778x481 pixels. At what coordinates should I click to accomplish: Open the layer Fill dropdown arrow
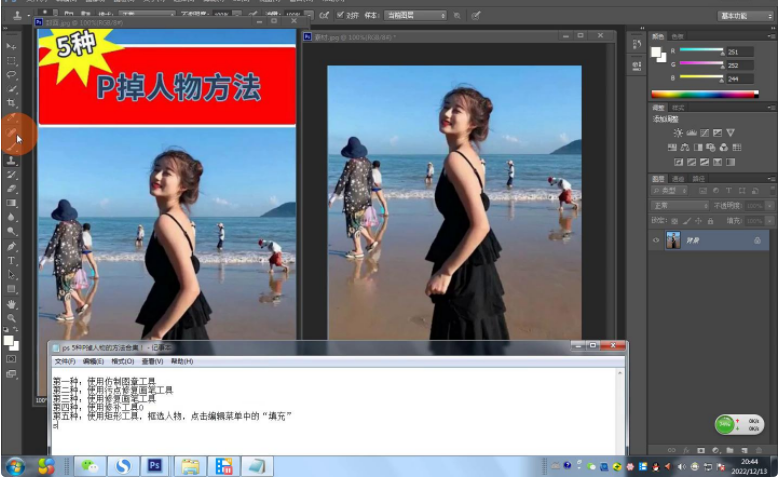(x=770, y=221)
